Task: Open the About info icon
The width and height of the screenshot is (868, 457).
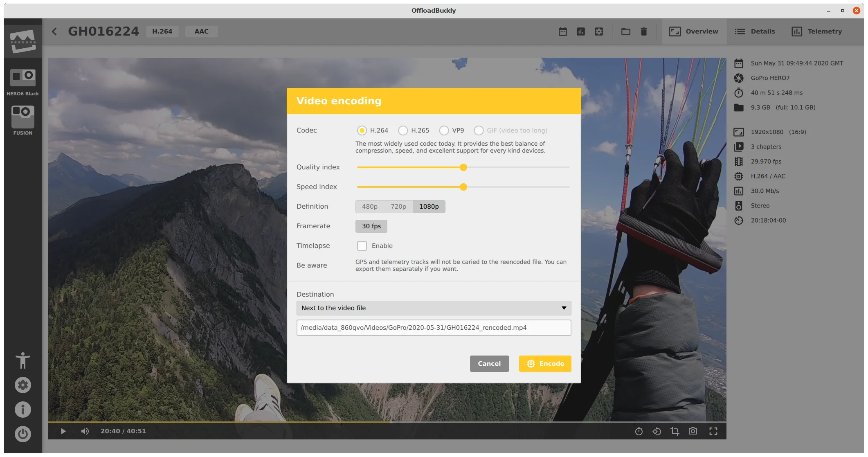Action: (23, 410)
